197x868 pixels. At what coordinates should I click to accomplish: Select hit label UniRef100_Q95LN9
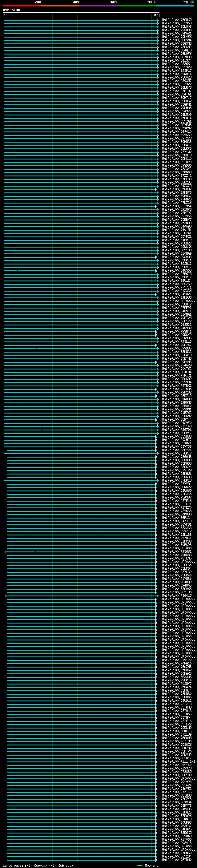[177, 728]
